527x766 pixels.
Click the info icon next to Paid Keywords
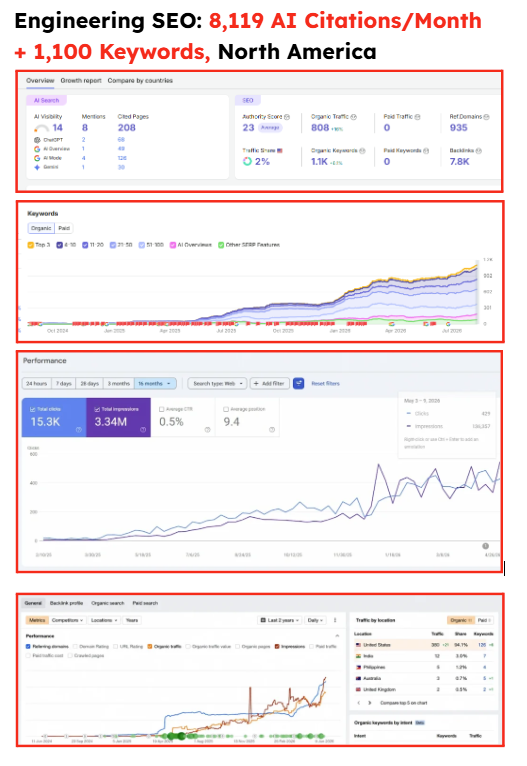pos(426,151)
